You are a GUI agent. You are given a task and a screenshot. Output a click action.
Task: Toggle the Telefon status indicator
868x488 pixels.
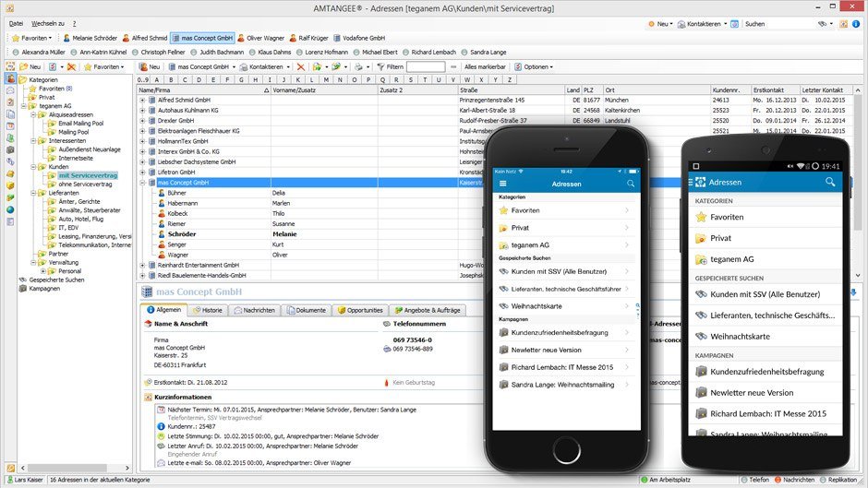pyautogui.click(x=755, y=480)
